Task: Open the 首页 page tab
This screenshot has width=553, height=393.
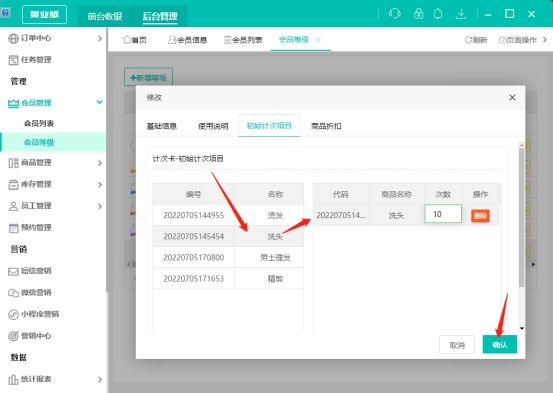Action: point(135,40)
